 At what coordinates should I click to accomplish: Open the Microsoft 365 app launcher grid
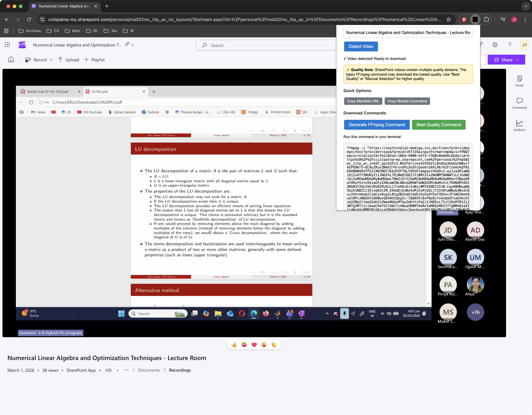[x=7, y=45]
